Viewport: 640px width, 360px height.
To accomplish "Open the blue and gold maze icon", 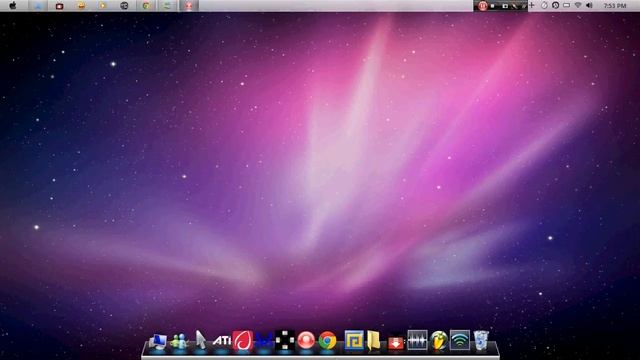I will click(353, 340).
